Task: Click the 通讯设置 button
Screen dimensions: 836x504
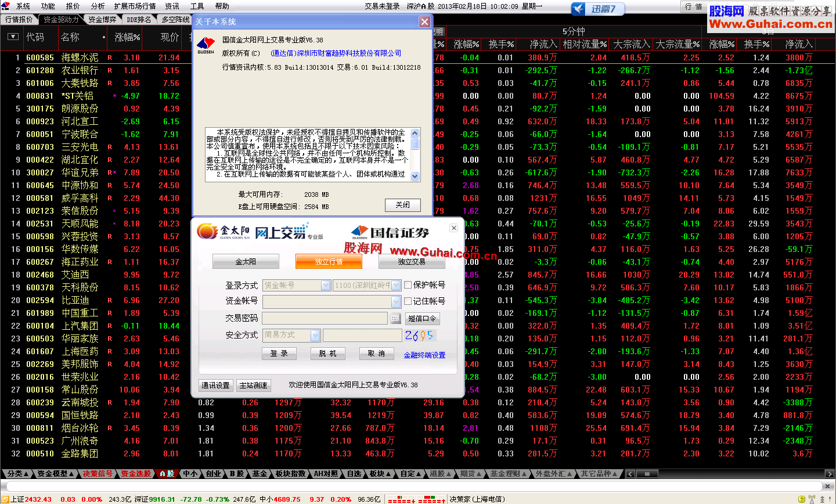Action: click(x=215, y=385)
